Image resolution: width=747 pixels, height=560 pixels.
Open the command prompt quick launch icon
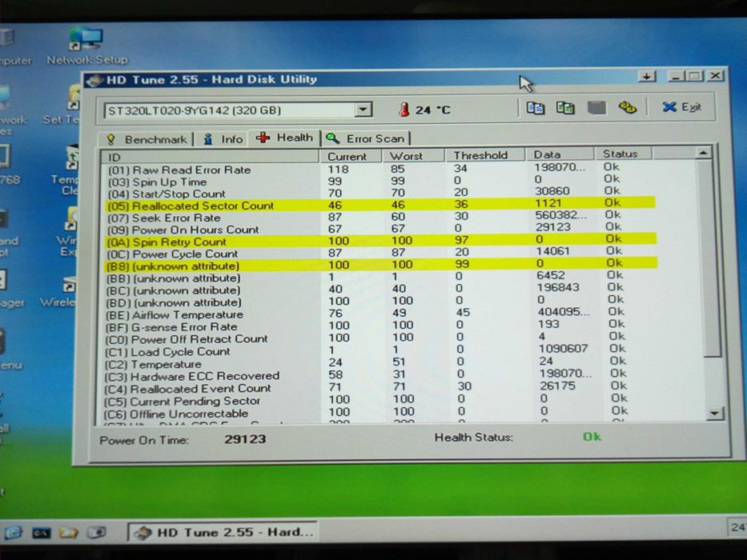(41, 533)
